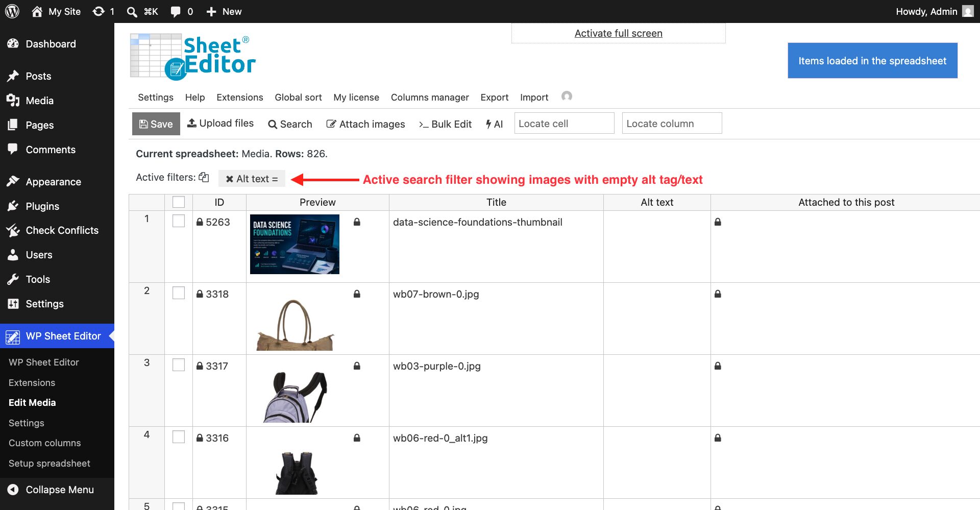The image size is (980, 510).
Task: Focus the Locate column field
Action: (672, 124)
